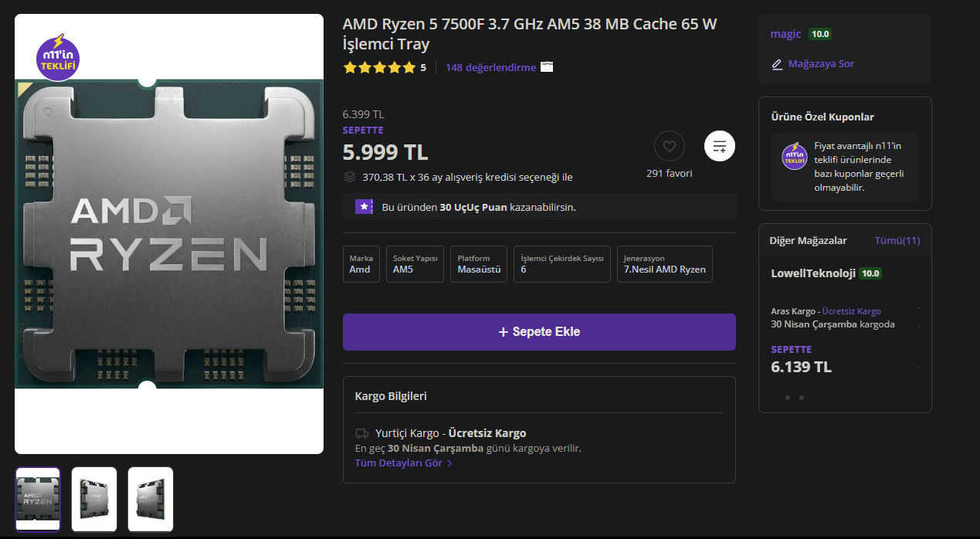
Task: Click the n11'in Teklifi badge on the product image
Action: tap(59, 57)
